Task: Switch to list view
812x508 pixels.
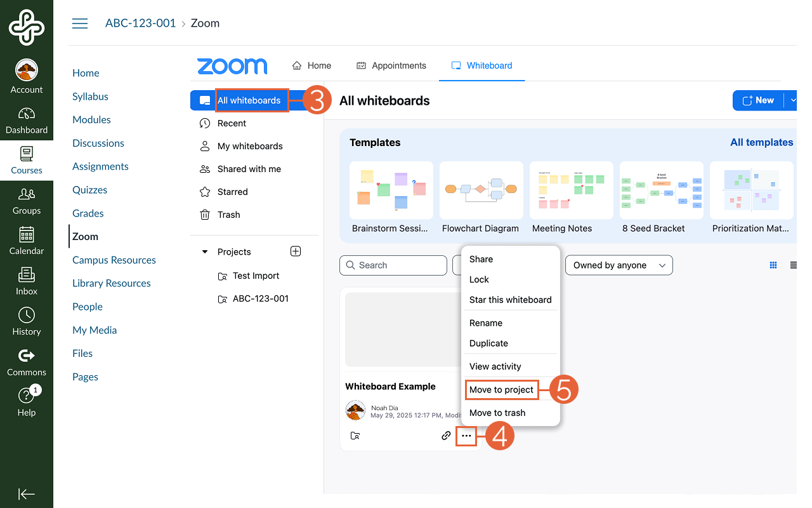Action: tap(793, 265)
